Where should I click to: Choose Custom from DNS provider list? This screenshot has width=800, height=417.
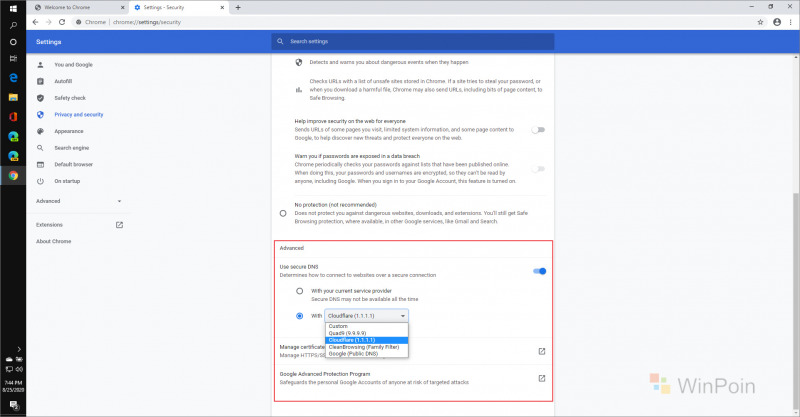pyautogui.click(x=366, y=326)
